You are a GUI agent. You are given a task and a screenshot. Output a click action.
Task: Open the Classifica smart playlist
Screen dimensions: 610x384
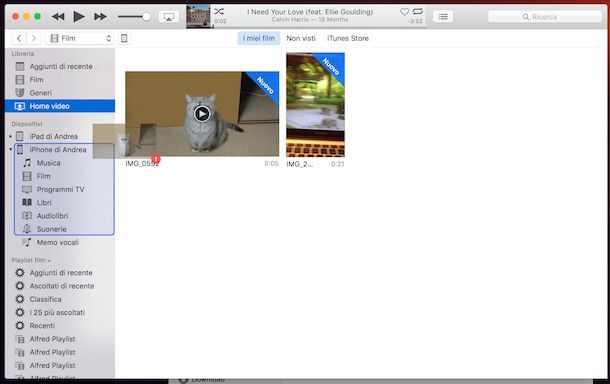(x=60, y=299)
